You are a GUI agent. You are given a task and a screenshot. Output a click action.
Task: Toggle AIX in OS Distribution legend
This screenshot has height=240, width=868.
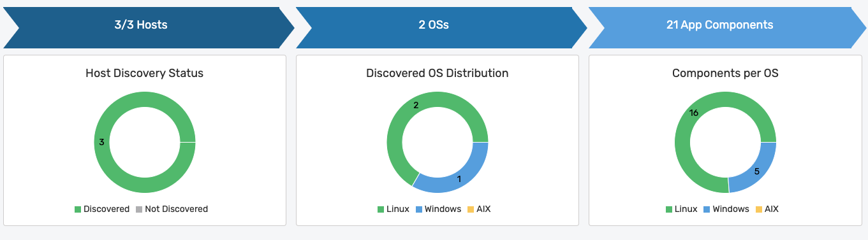coord(479,209)
